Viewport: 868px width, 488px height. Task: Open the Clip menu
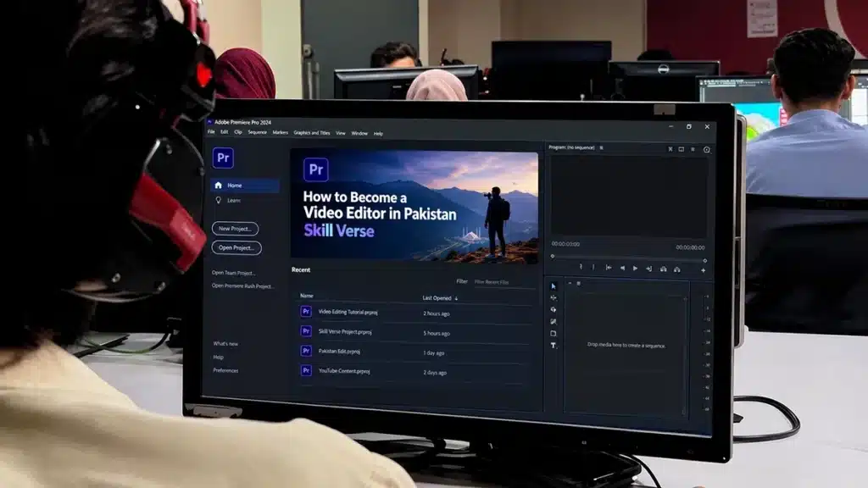tap(238, 132)
